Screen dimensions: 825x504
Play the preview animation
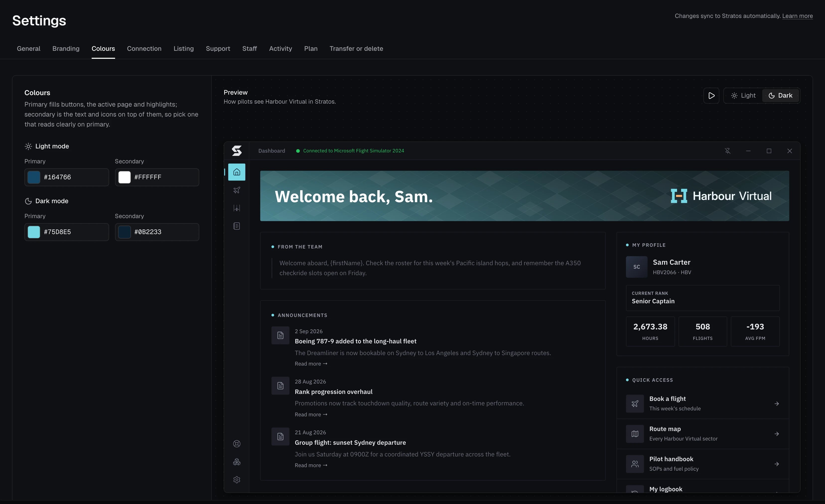point(711,96)
